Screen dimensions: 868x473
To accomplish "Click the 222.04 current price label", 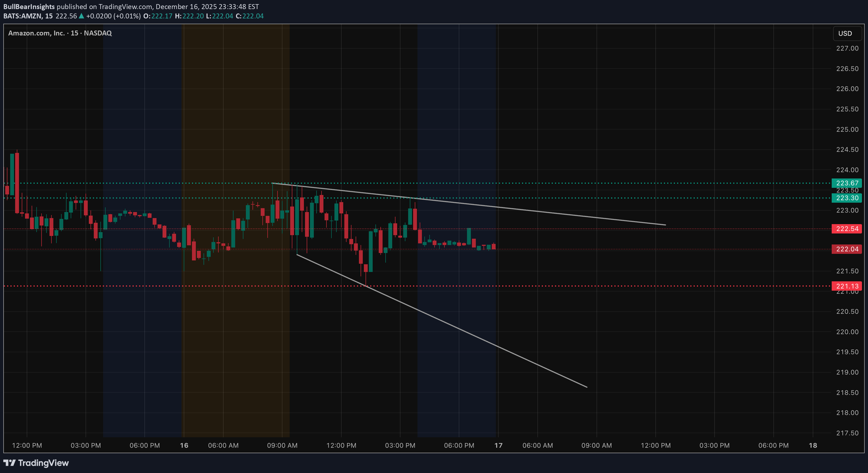I will 847,249.
